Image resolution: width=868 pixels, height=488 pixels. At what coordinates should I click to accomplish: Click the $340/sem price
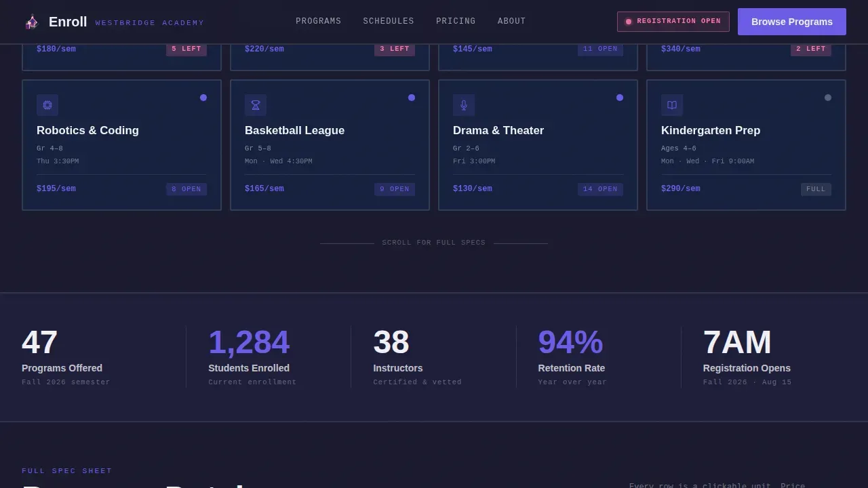coord(681,49)
